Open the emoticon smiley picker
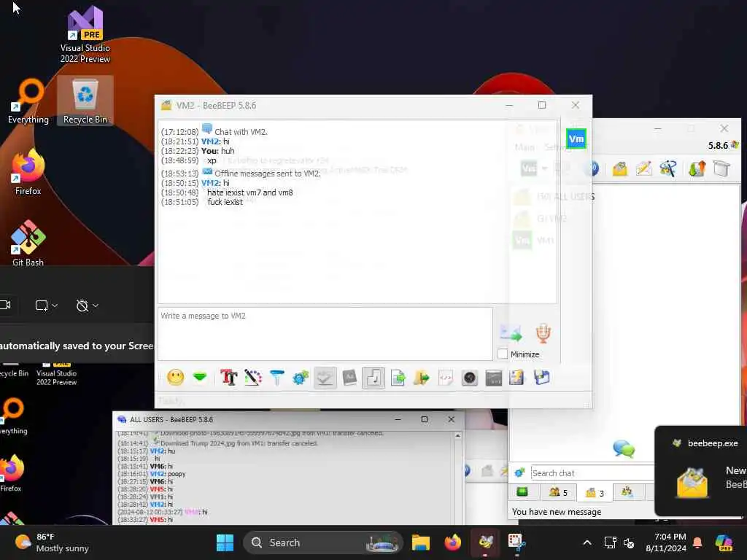The width and height of the screenshot is (747, 560). (175, 378)
